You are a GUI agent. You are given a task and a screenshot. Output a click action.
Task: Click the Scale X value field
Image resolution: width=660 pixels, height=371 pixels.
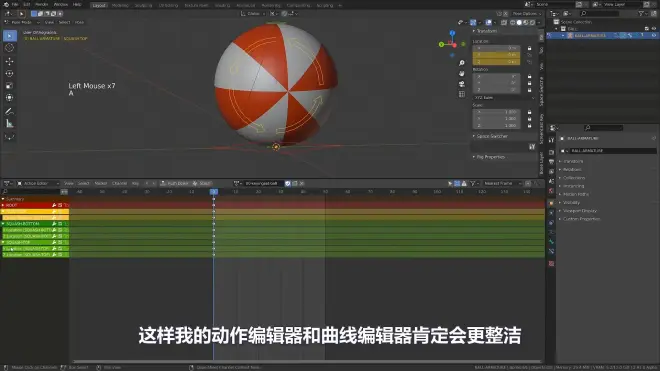coord(497,112)
